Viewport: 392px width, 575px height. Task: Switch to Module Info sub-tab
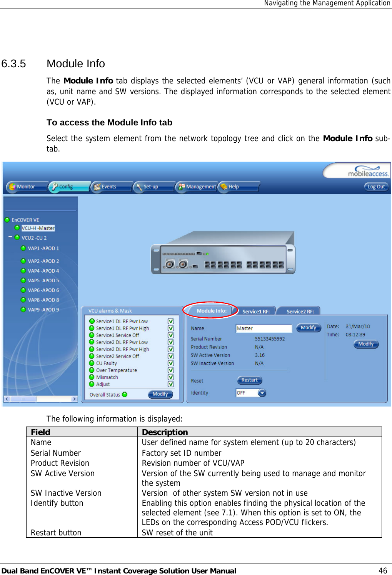(212, 311)
